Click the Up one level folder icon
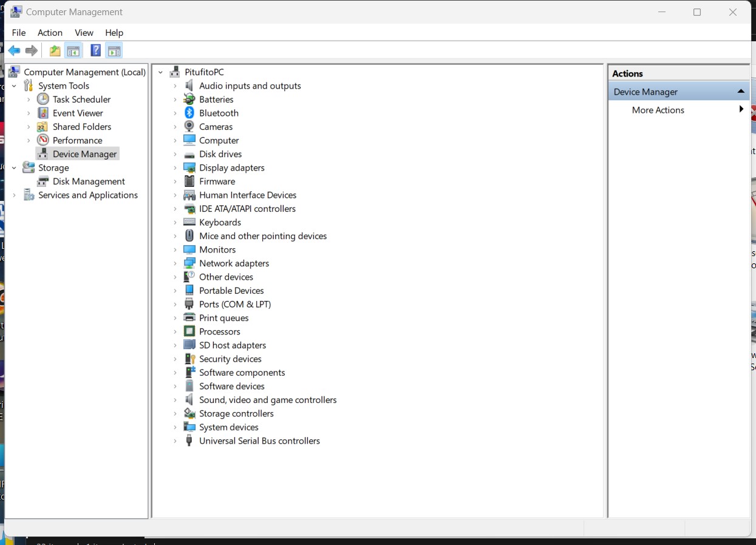This screenshot has height=545, width=756. coord(55,51)
